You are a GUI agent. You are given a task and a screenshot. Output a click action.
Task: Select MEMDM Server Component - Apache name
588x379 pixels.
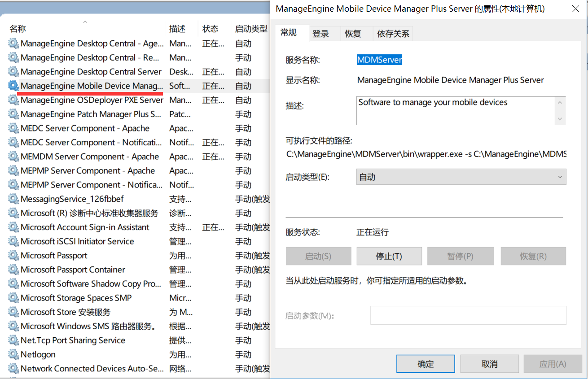[x=90, y=157]
